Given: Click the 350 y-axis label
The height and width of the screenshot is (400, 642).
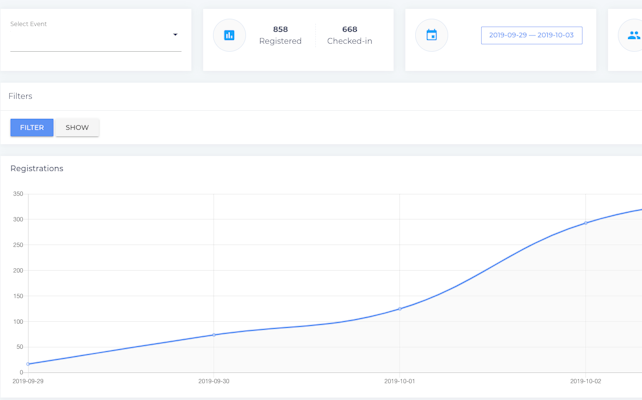Looking at the screenshot, I should click(17, 194).
